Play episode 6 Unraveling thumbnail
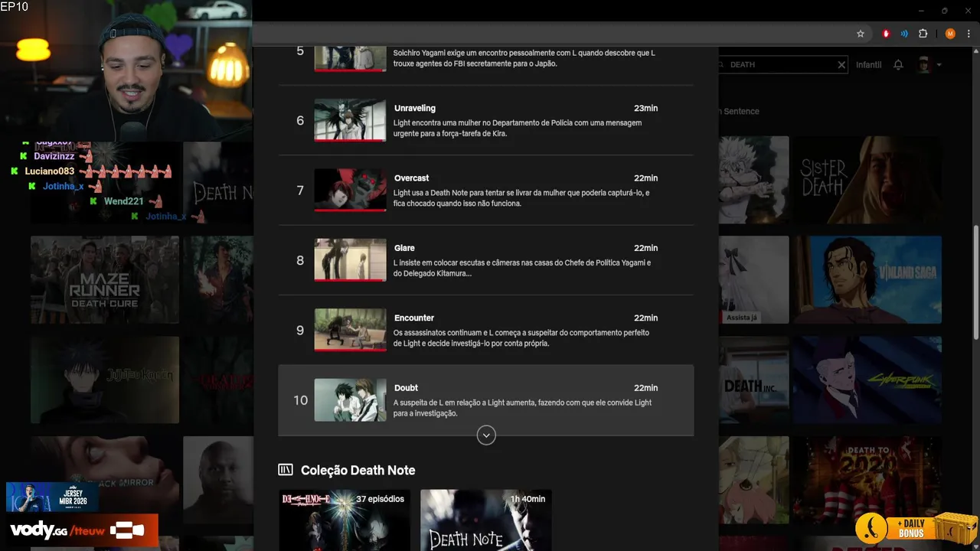This screenshot has height=551, width=980. click(x=350, y=120)
